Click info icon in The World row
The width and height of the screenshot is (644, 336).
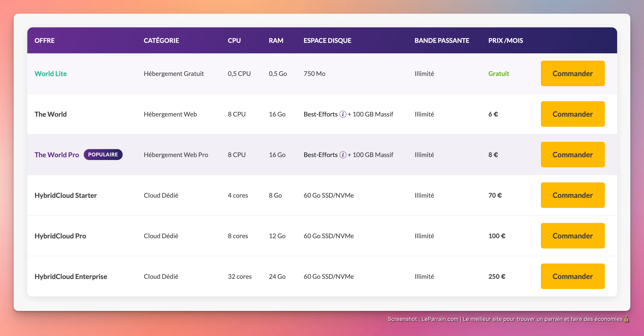(343, 114)
